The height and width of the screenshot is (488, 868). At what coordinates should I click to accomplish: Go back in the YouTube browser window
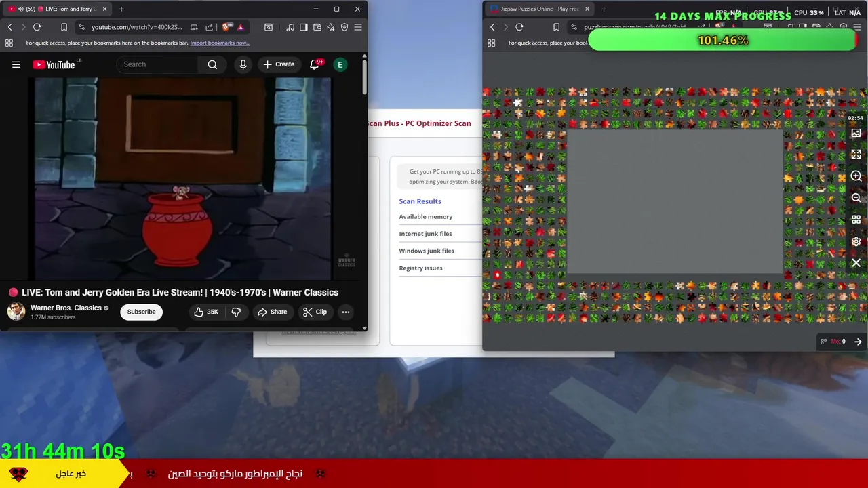[x=9, y=27]
